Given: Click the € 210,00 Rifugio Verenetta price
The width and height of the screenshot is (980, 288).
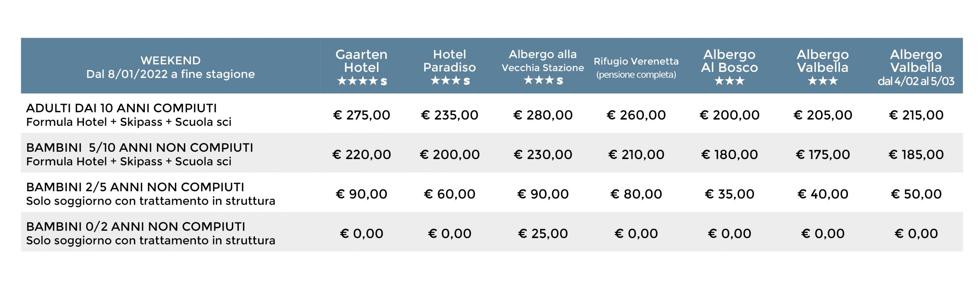Looking at the screenshot, I should point(636,155).
